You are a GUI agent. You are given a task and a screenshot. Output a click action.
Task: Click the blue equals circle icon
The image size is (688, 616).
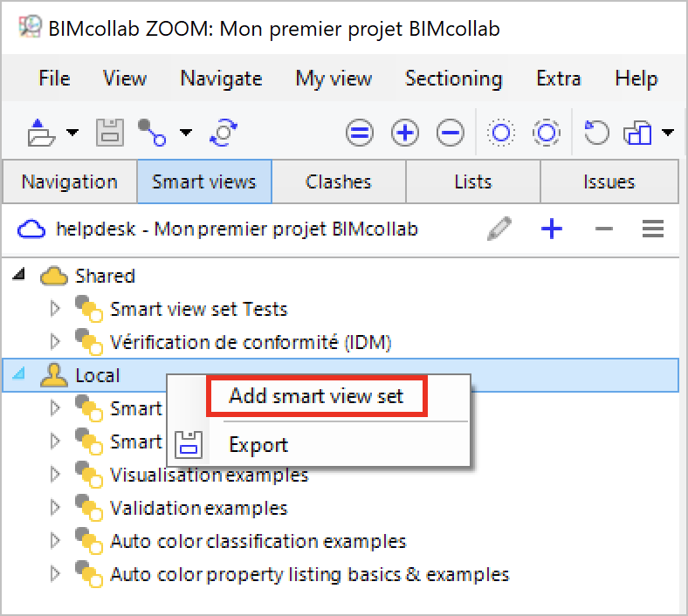click(x=360, y=133)
